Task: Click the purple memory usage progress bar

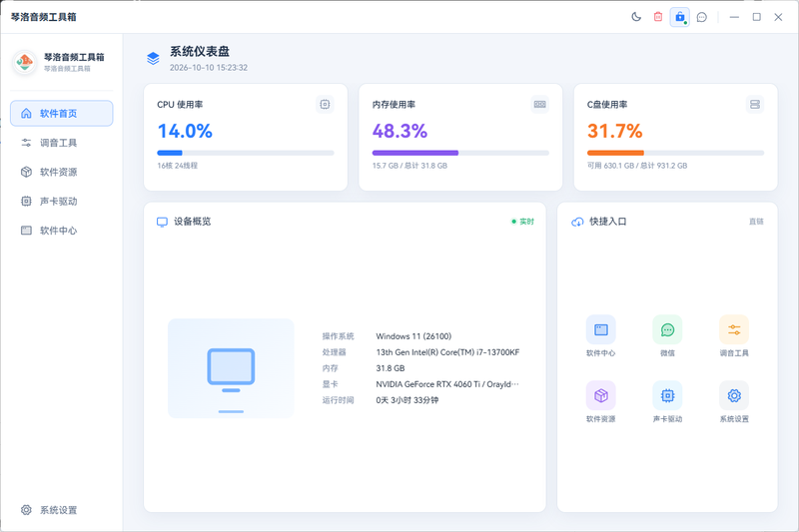Action: pyautogui.click(x=460, y=153)
